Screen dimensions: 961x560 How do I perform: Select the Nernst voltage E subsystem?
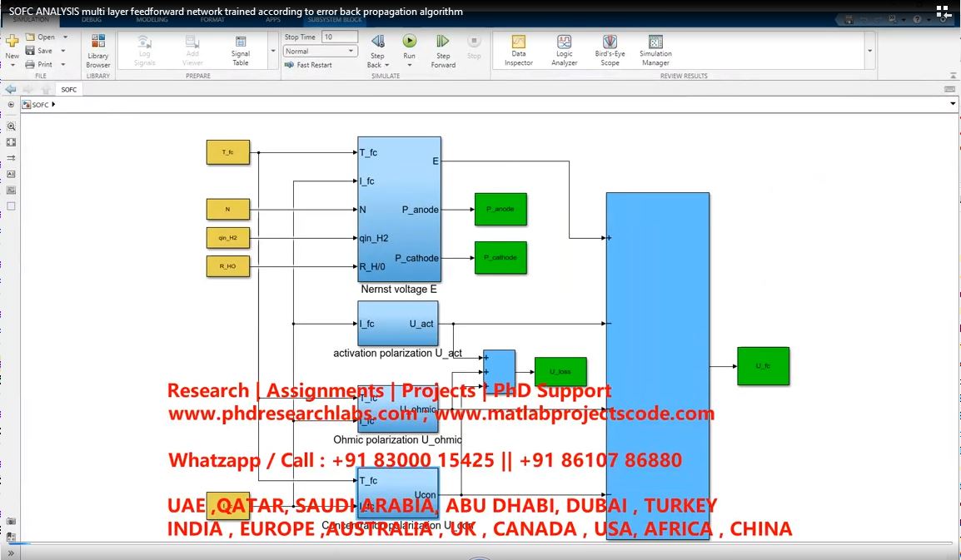[399, 209]
